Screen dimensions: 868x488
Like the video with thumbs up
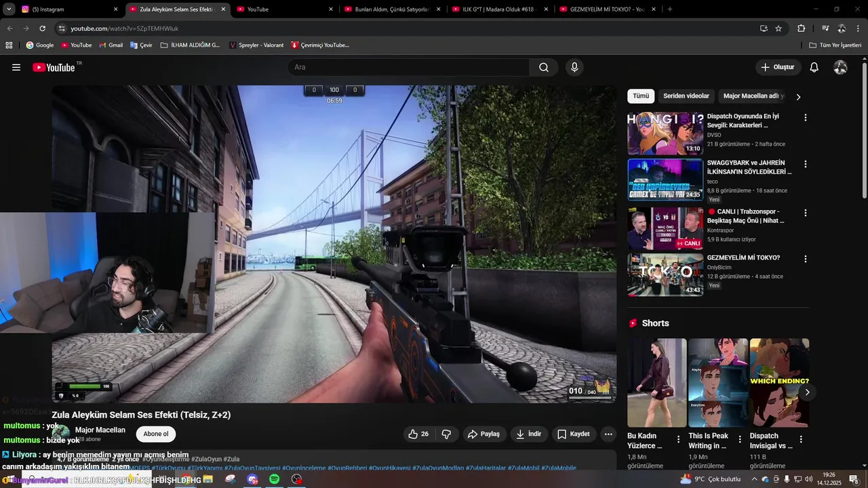pos(418,434)
